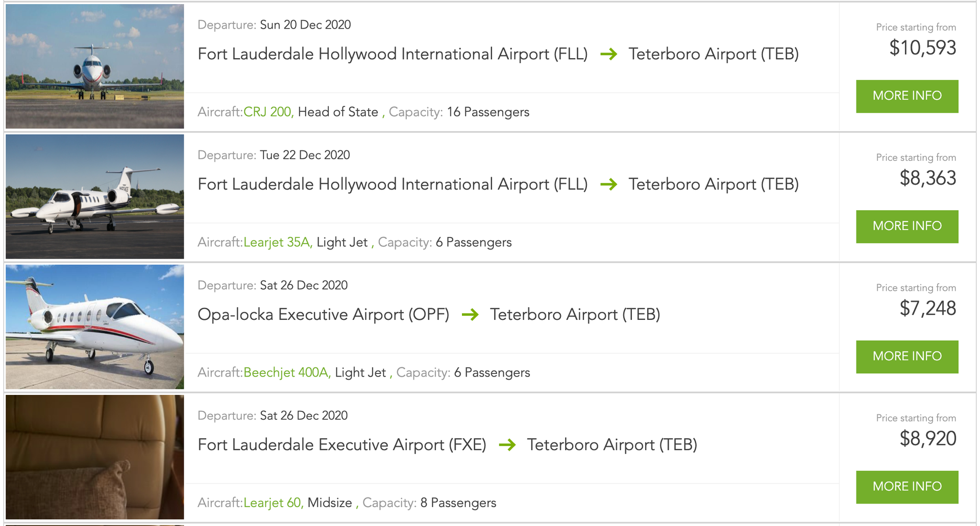Image resolution: width=980 pixels, height=526 pixels.
Task: Click MORE INFO on the $10,593 flight
Action: point(906,96)
